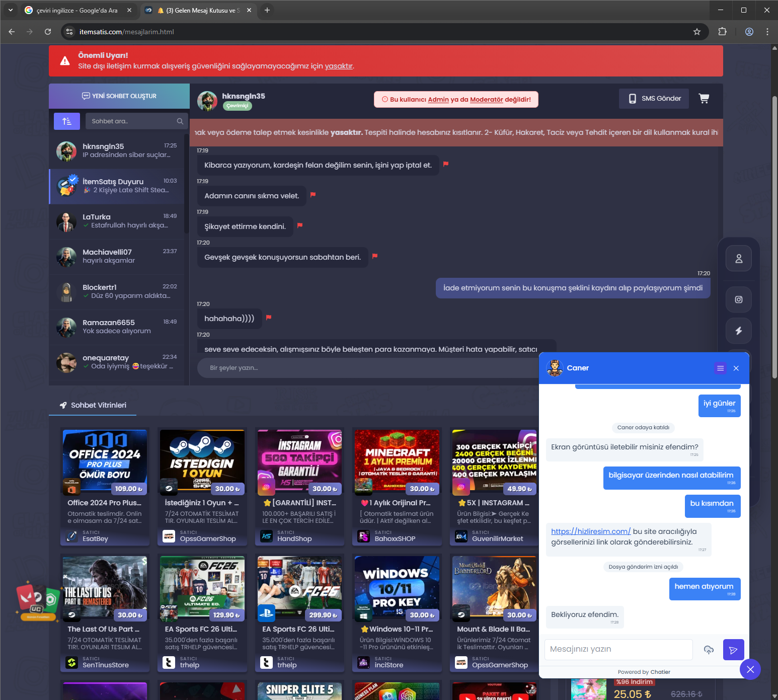This screenshot has height=700, width=778.
Task: Click YENİ SOHBET OLUŞTUR button
Action: (x=119, y=96)
